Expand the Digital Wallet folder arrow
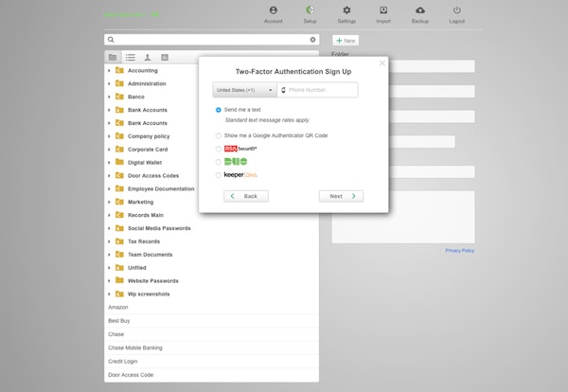568x392 pixels. 109,163
